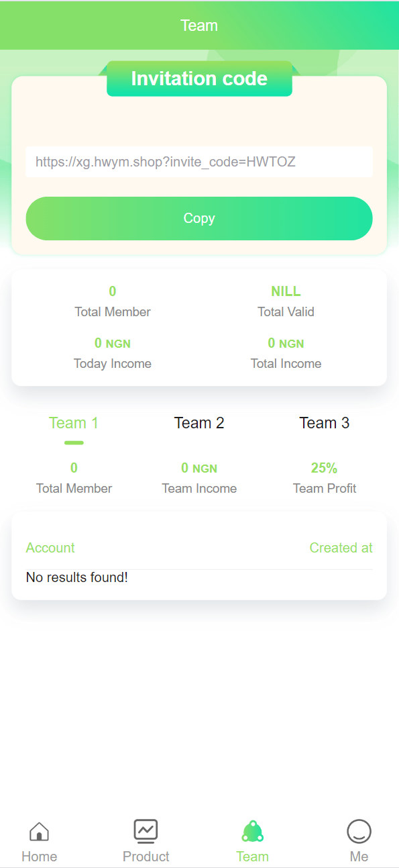Click the NILL Total Valid value
Image resolution: width=399 pixels, height=868 pixels.
click(x=286, y=291)
